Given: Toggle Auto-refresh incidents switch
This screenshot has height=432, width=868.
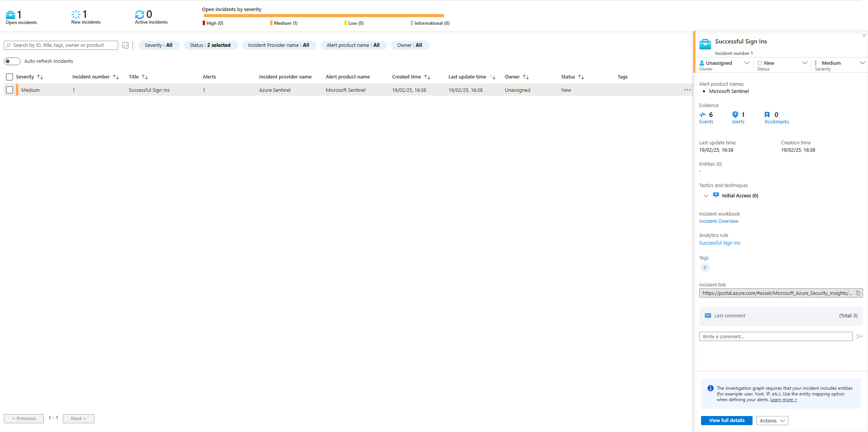Looking at the screenshot, I should (12, 61).
